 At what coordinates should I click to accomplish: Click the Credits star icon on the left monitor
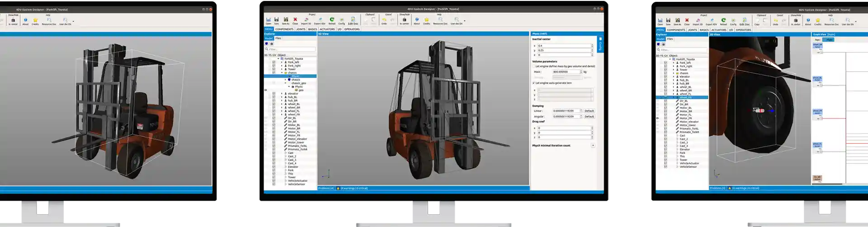pos(35,21)
